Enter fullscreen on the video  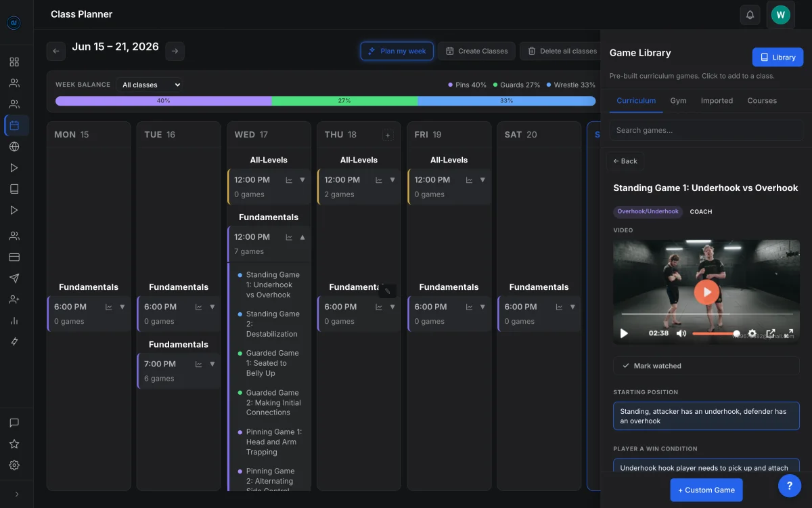788,333
